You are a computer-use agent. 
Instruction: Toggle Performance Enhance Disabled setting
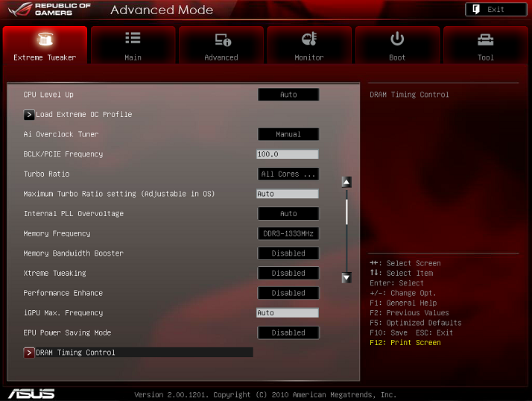(x=288, y=293)
